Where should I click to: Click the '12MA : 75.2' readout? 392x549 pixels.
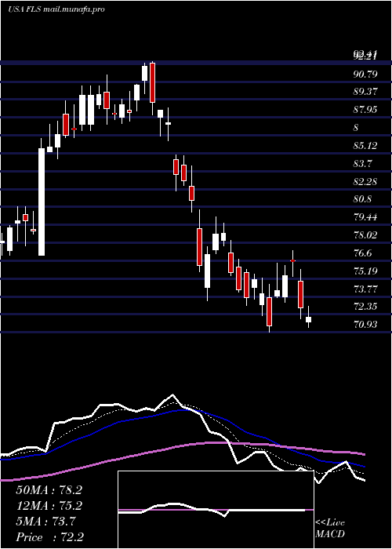pos(49,506)
